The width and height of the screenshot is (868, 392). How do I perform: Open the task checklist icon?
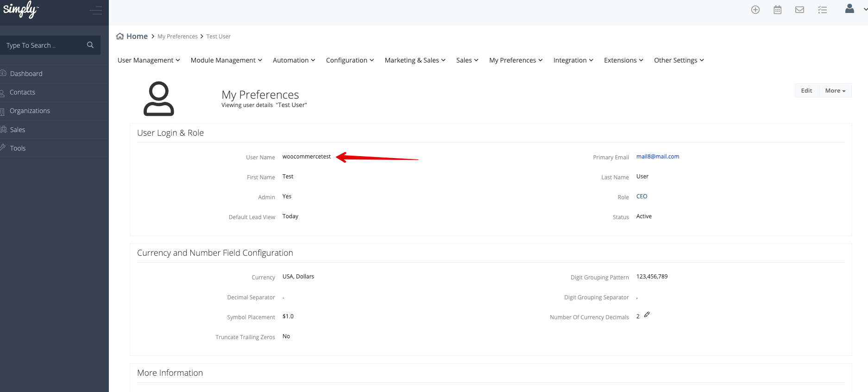[x=822, y=10]
